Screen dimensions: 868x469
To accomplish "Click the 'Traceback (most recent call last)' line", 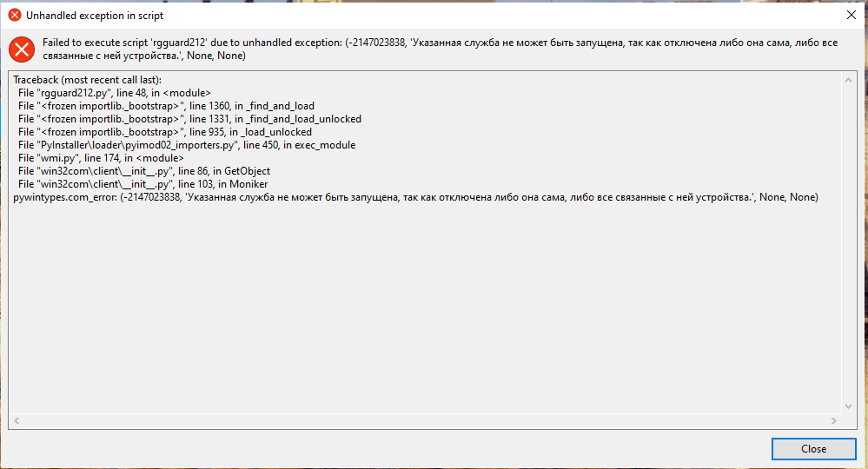I will click(87, 80).
